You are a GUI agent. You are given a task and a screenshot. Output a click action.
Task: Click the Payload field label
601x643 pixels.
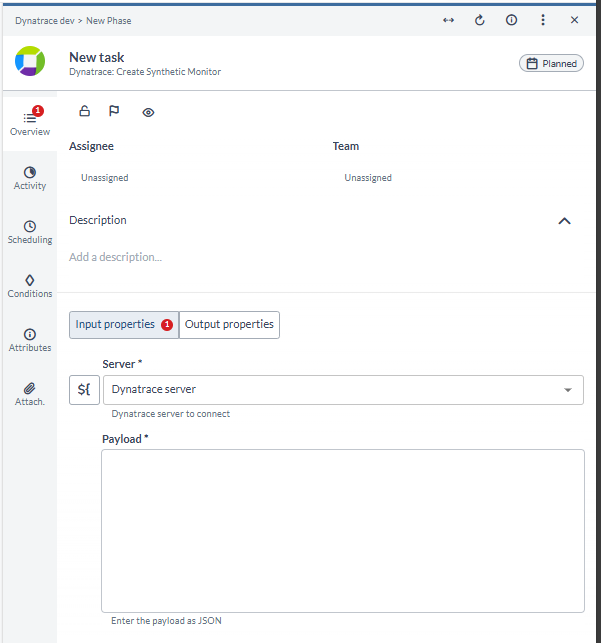click(125, 439)
